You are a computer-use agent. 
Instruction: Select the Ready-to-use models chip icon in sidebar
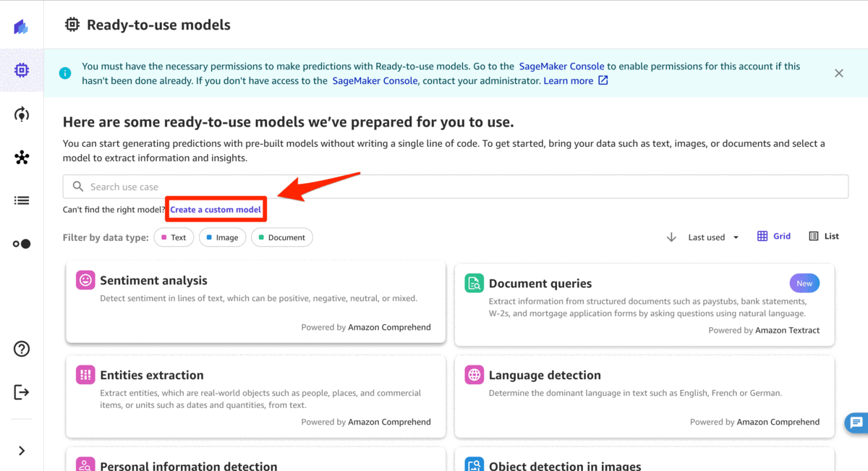pos(22,70)
